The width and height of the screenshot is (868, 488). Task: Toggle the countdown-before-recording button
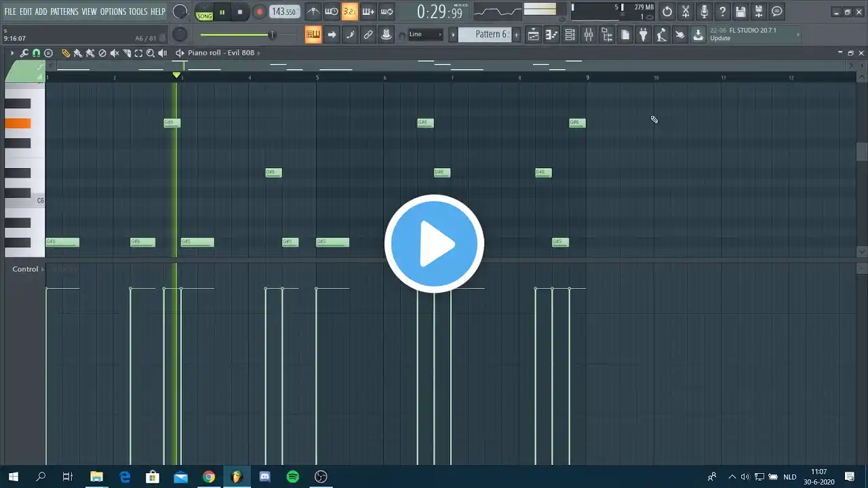click(350, 12)
